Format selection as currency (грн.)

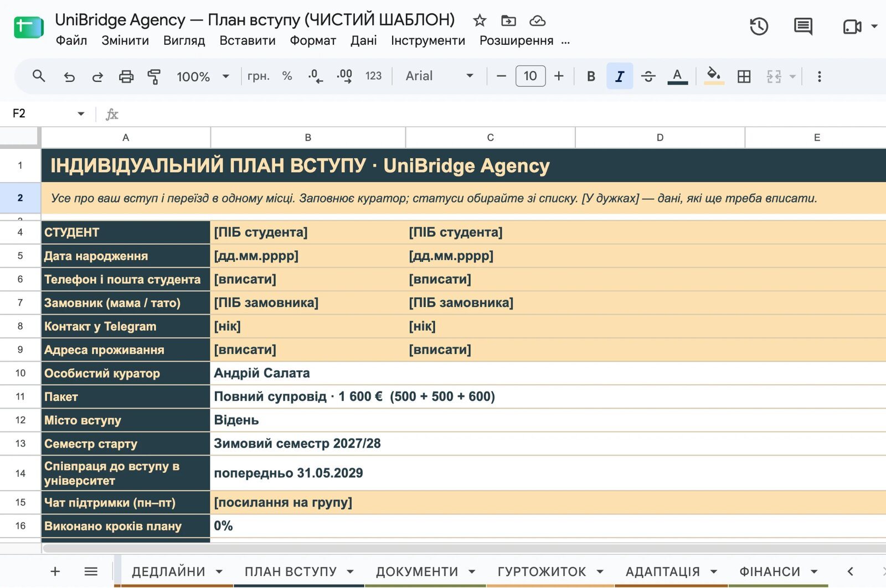[259, 76]
